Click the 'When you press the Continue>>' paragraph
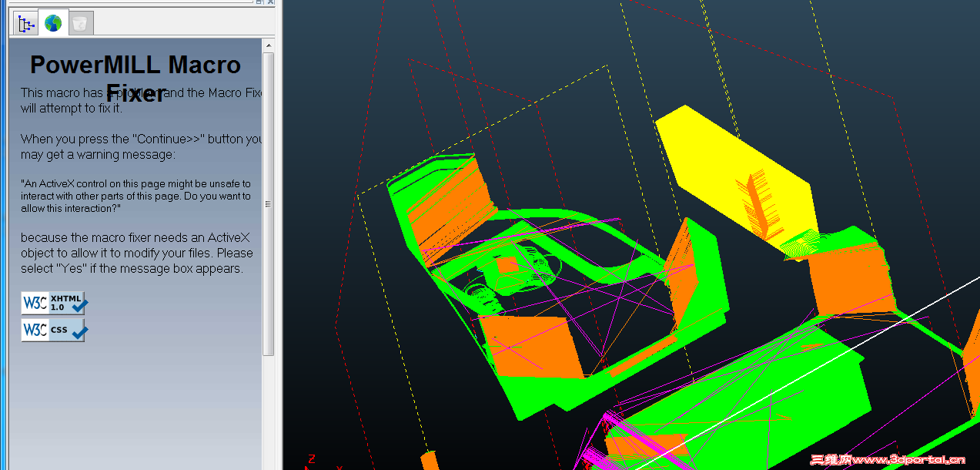Screen dimensions: 980x470 (142, 146)
